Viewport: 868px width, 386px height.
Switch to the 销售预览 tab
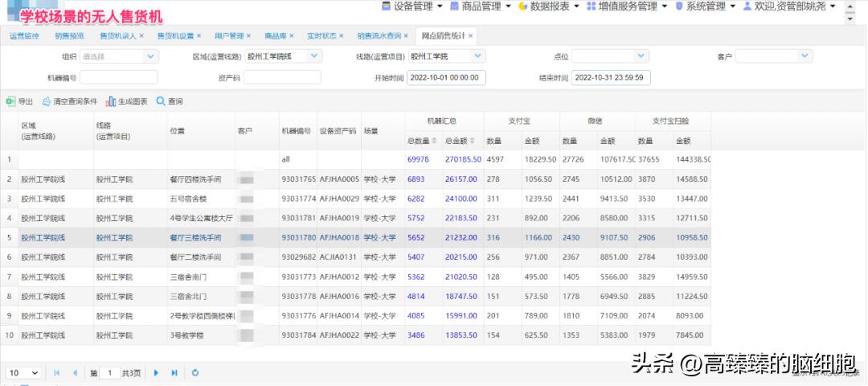69,36
